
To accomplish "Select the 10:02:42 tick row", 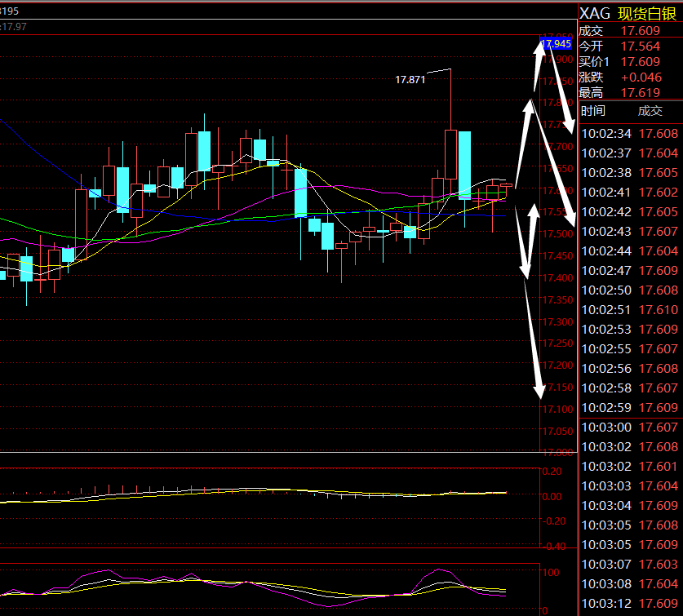I will 630,211.
